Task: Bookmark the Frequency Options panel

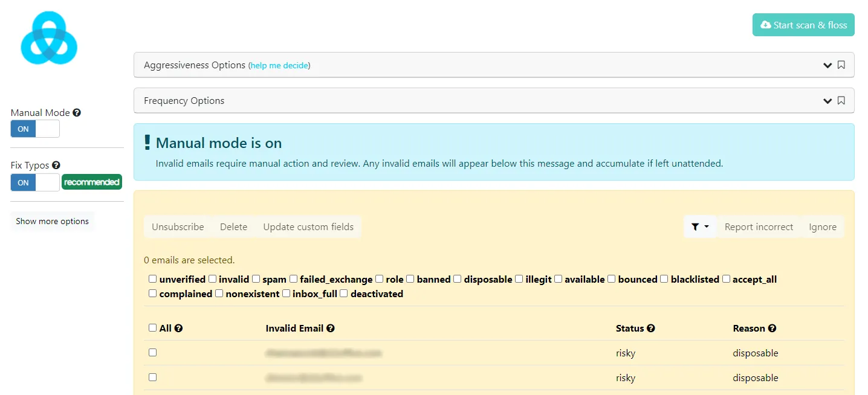Action: [841, 101]
